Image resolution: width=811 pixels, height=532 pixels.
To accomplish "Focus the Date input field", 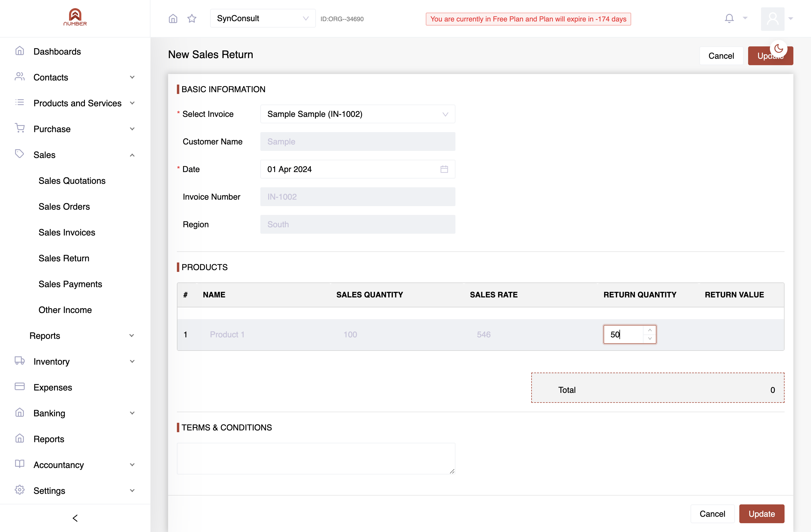I will [x=357, y=169].
